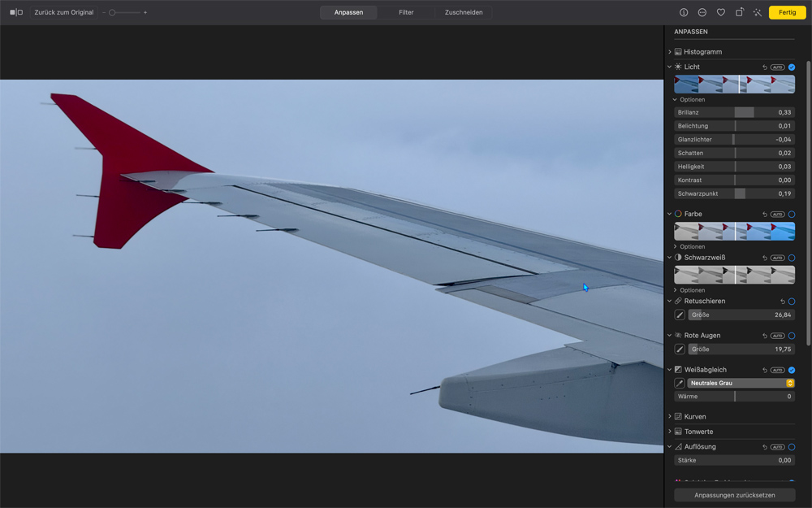Viewport: 812px width, 508px height.
Task: Click the Retuschieren Größe slider
Action: tap(741, 315)
